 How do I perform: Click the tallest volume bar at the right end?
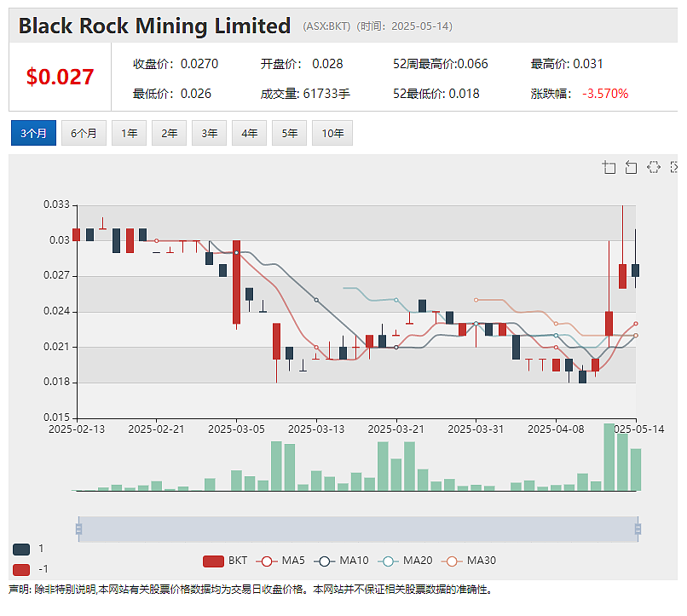[609, 457]
